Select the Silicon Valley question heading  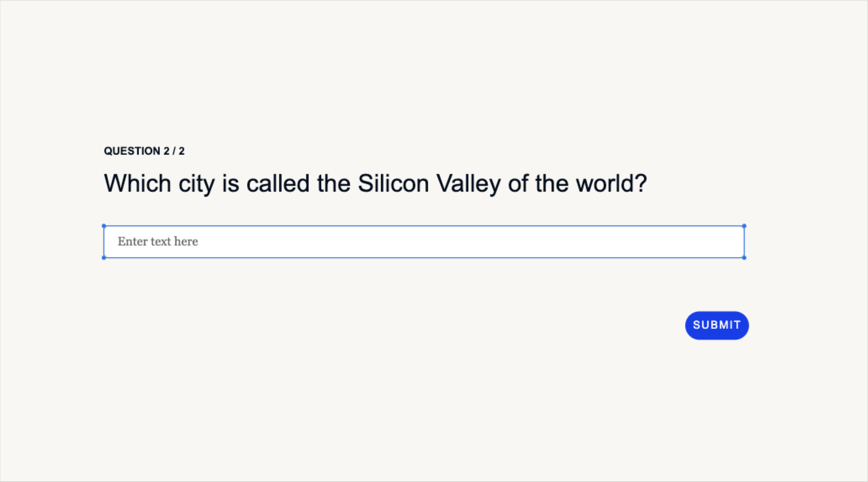(375, 184)
